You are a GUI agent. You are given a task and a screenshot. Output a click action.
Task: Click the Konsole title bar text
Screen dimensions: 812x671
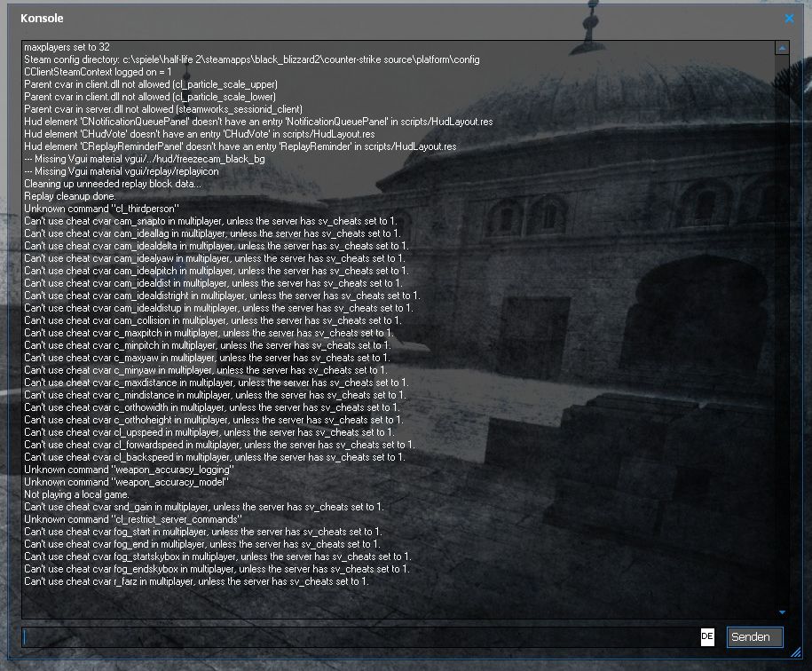(x=42, y=18)
